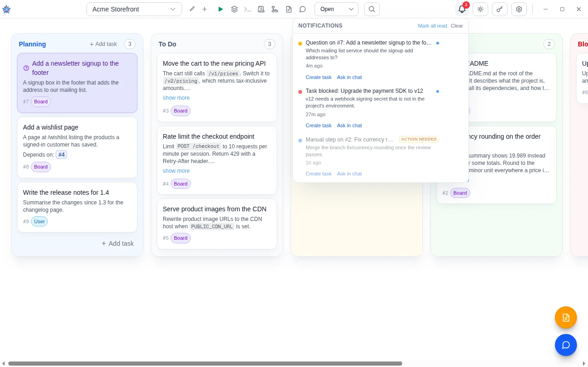Image resolution: width=588 pixels, height=367 pixels.
Task: Open the Add a wishlist page card title
Action: coord(51,127)
